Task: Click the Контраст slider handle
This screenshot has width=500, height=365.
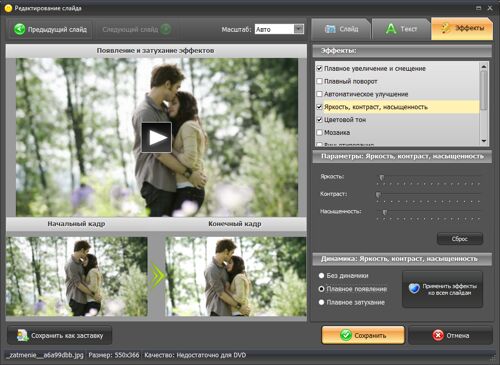Action: 378,195
